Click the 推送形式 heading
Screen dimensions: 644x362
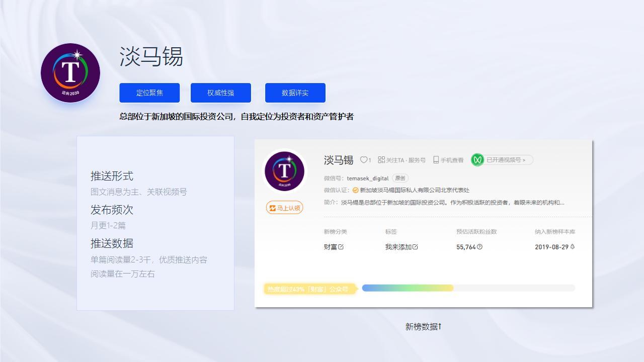(112, 176)
